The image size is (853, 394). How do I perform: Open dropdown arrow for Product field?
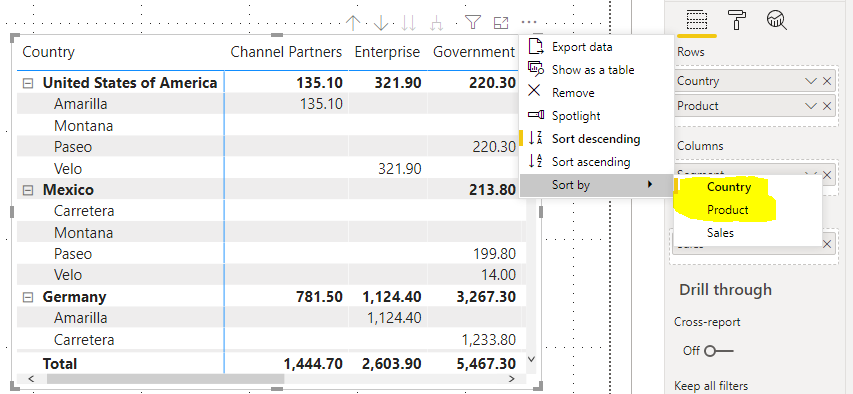tap(811, 106)
